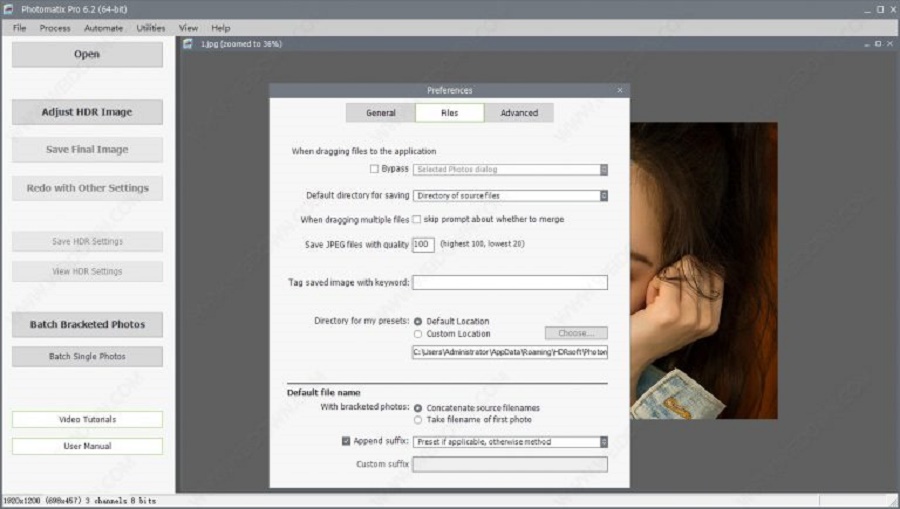The width and height of the screenshot is (900, 509).
Task: Choose Concatenate source filenames option
Action: click(418, 408)
